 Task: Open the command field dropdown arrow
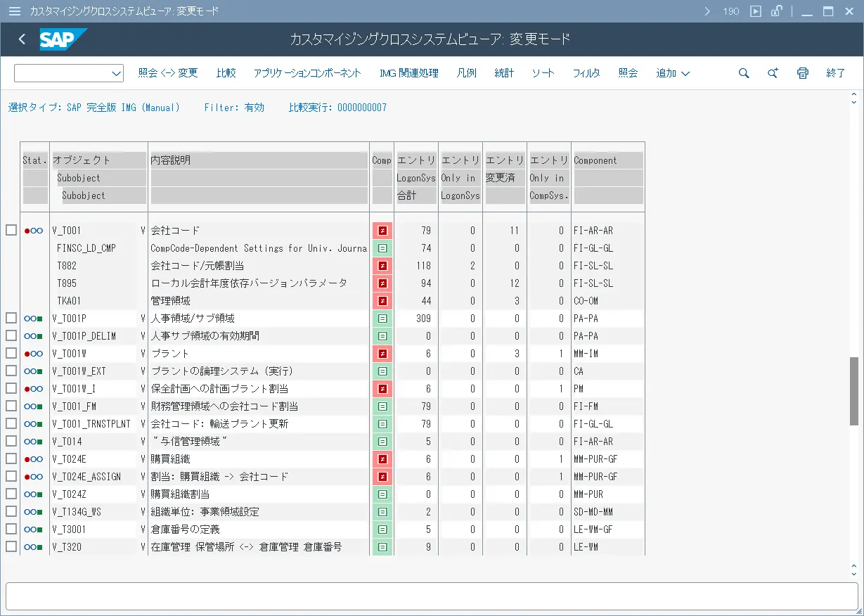(116, 73)
